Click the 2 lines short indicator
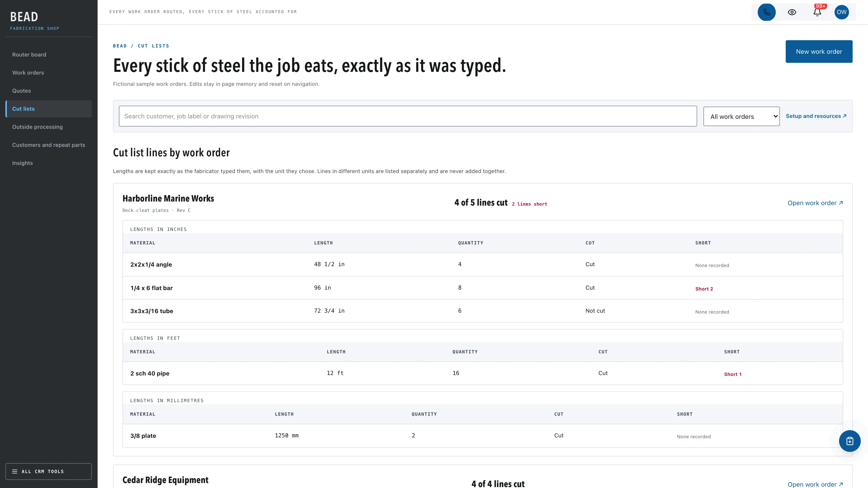Viewport: 868px width, 488px height. pos(529,204)
